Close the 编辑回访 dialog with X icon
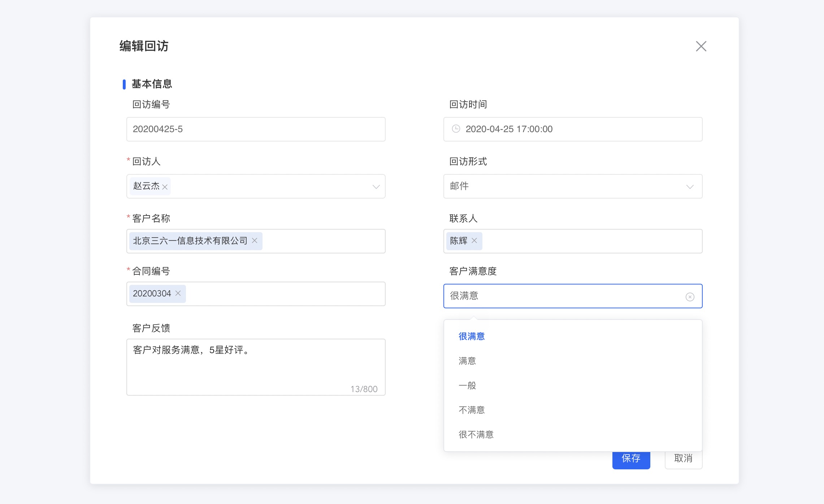This screenshot has width=824, height=504. point(701,46)
